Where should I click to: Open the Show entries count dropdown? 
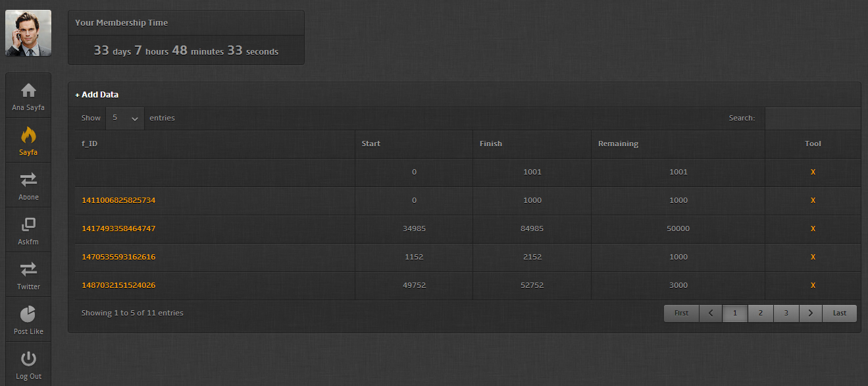tap(125, 118)
